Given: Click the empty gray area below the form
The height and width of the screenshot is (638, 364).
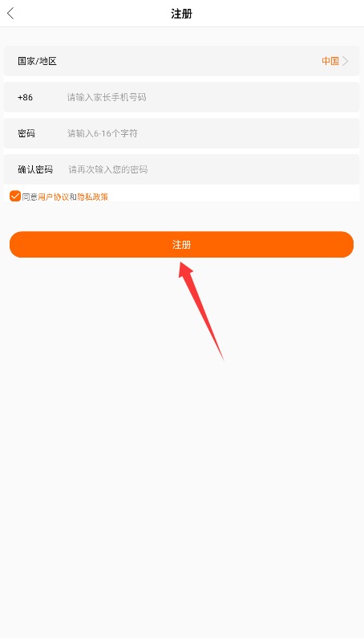Looking at the screenshot, I should tap(182, 488).
